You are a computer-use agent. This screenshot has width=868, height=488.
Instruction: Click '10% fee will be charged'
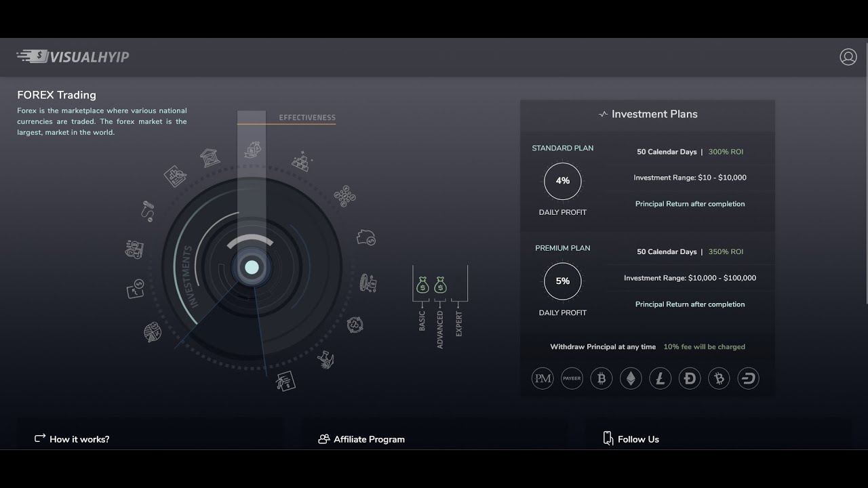704,347
